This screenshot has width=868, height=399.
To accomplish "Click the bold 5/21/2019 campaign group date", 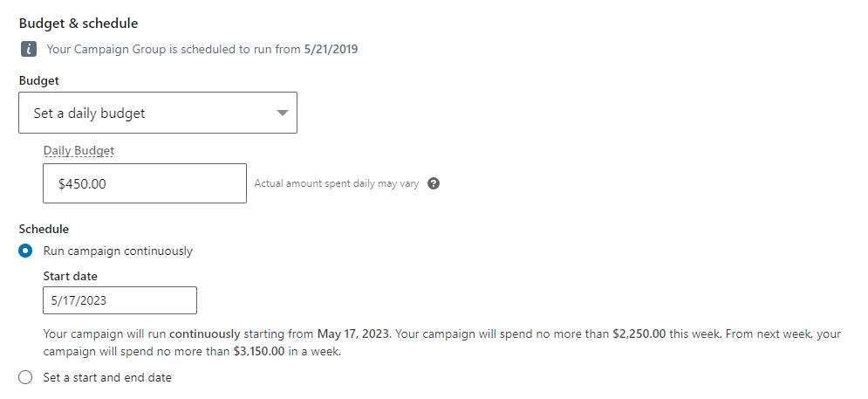I will pyautogui.click(x=331, y=49).
